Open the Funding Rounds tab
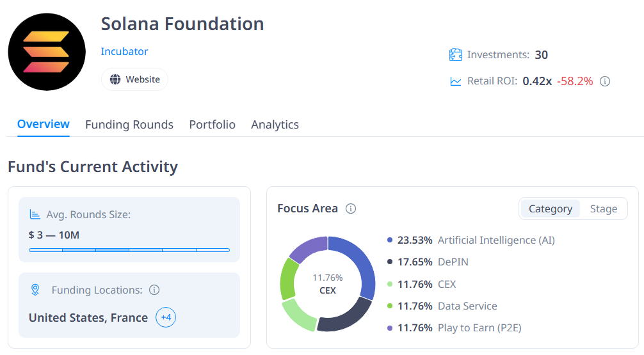The height and width of the screenshot is (355, 644). 129,124
